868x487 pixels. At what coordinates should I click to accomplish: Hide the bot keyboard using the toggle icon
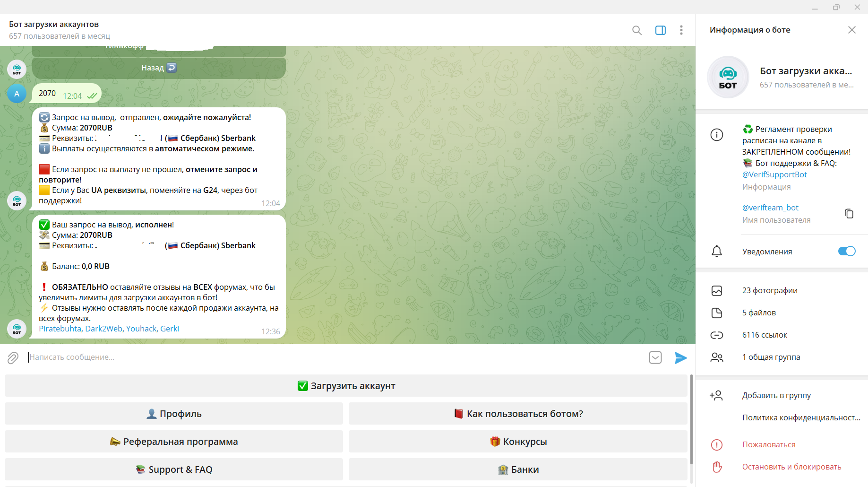point(655,357)
